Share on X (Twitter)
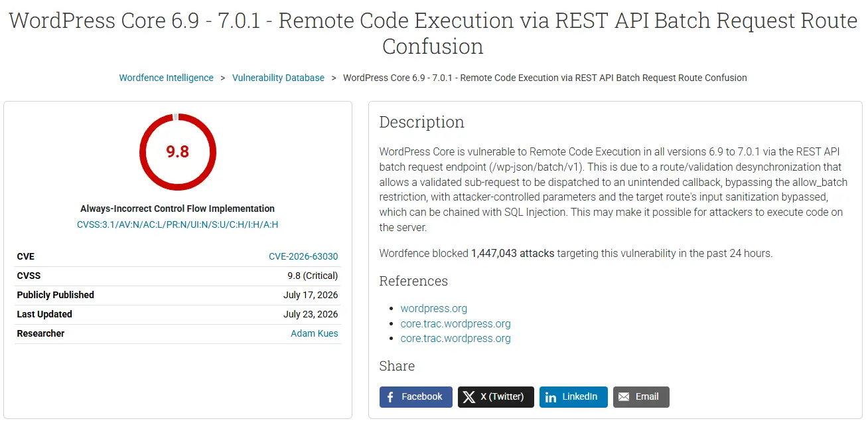 point(496,397)
